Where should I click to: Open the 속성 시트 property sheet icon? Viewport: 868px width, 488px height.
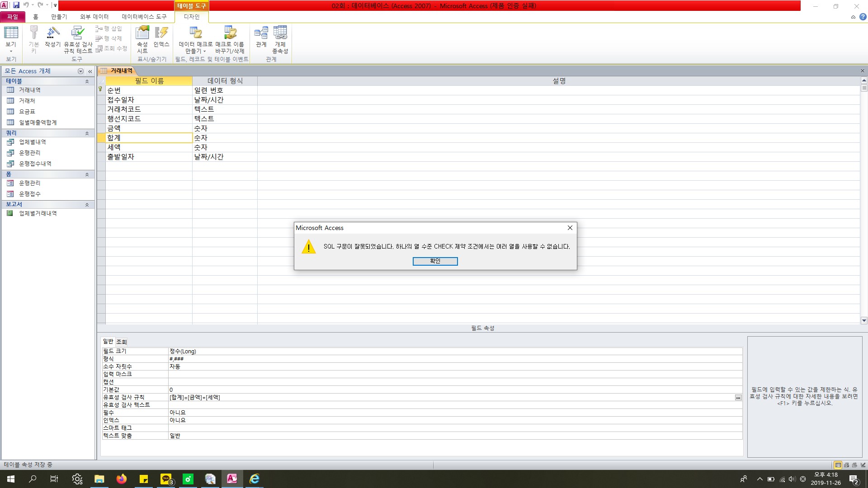click(142, 39)
